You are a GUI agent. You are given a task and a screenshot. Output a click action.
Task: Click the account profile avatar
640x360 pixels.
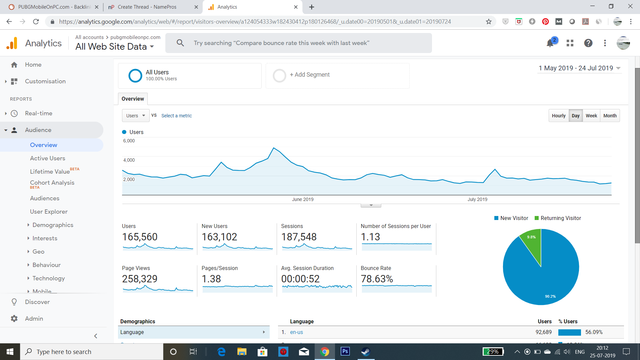tap(623, 43)
